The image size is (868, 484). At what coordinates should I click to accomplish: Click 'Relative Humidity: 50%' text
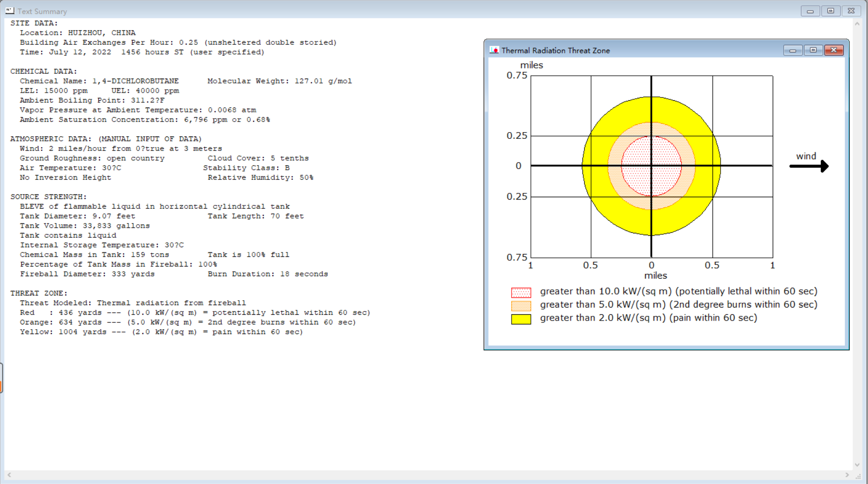tap(261, 177)
